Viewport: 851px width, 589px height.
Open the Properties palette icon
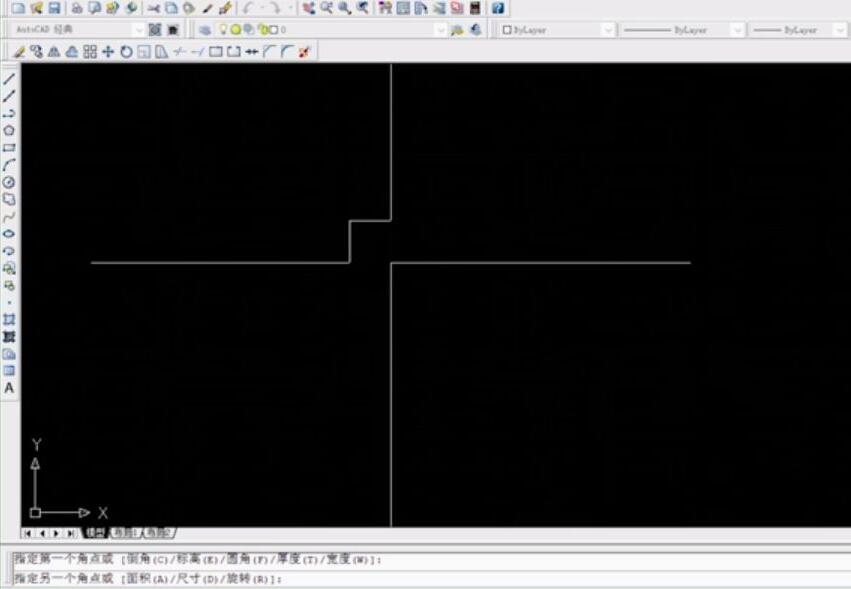click(385, 8)
